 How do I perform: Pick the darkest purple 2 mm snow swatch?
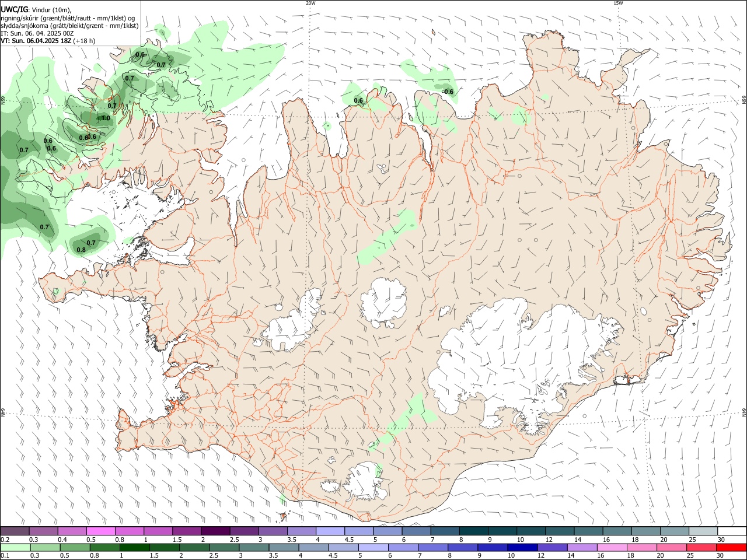pos(215,531)
